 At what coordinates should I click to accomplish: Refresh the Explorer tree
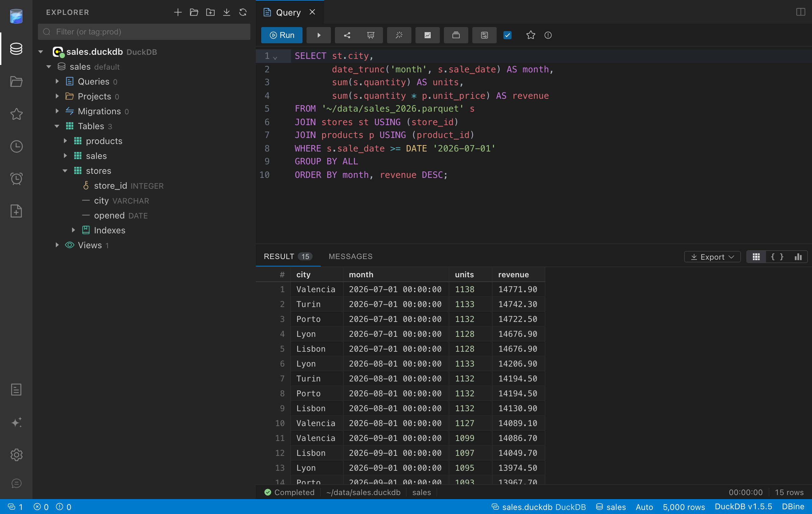click(243, 13)
